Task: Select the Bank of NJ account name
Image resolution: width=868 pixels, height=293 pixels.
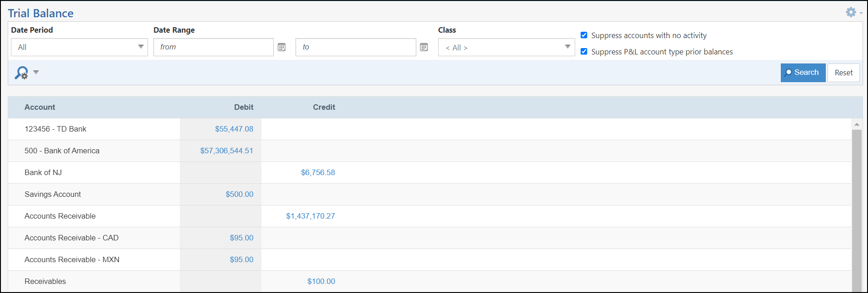Action: (x=43, y=172)
